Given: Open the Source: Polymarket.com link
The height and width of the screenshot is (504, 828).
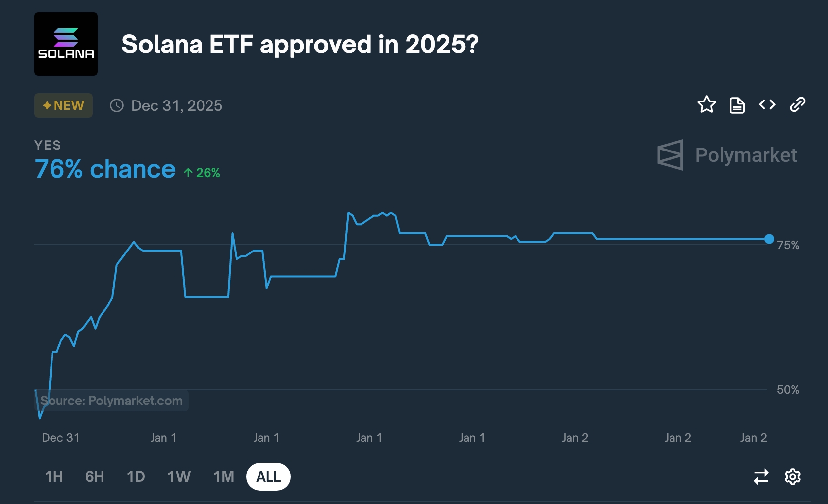Looking at the screenshot, I should click(111, 401).
